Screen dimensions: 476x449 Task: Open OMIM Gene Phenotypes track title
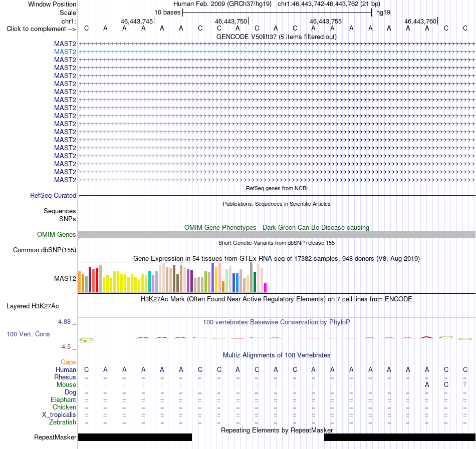pos(277,227)
